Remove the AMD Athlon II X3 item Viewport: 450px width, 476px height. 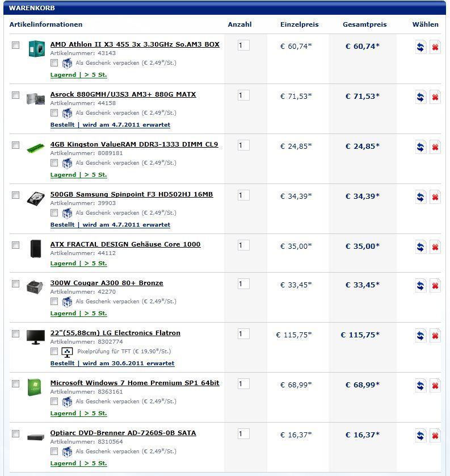click(435, 47)
